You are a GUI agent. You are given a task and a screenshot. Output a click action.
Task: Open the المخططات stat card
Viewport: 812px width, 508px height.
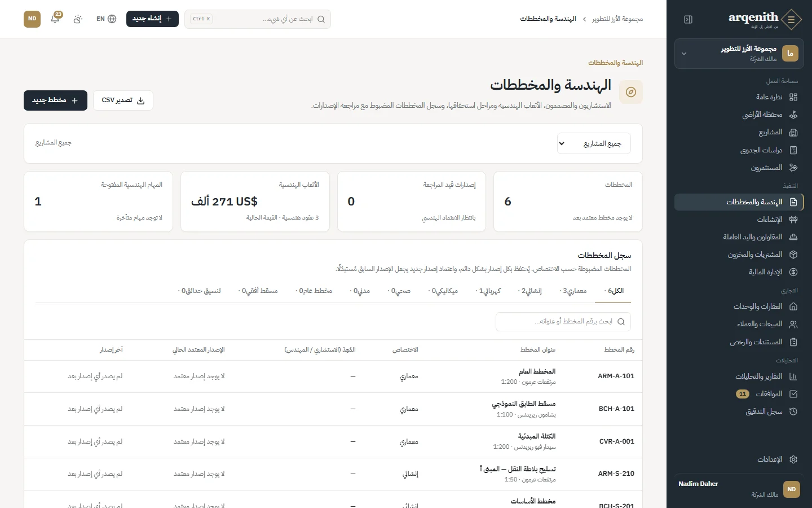568,202
